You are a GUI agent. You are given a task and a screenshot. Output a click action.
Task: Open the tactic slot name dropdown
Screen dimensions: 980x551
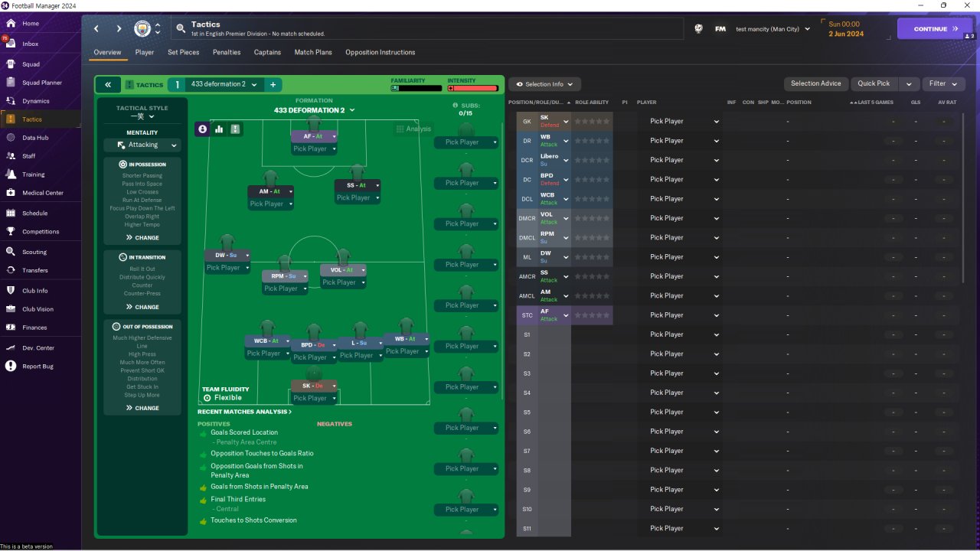224,84
